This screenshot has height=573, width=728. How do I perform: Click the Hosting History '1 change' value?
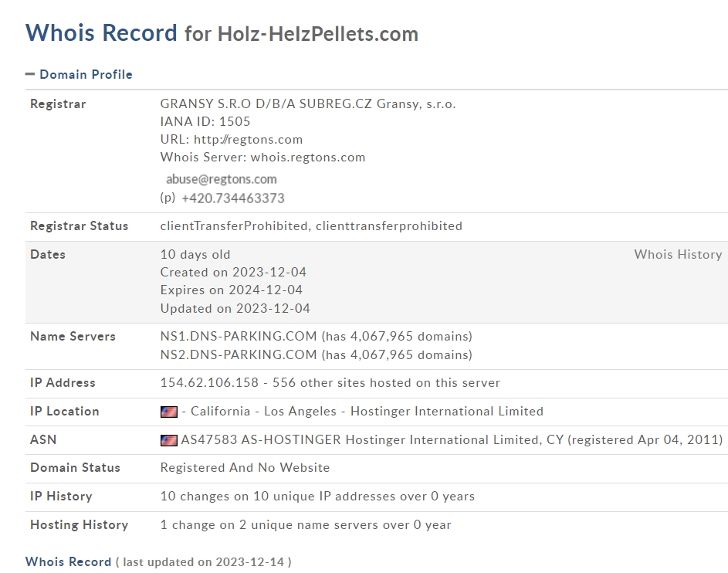[x=306, y=525]
